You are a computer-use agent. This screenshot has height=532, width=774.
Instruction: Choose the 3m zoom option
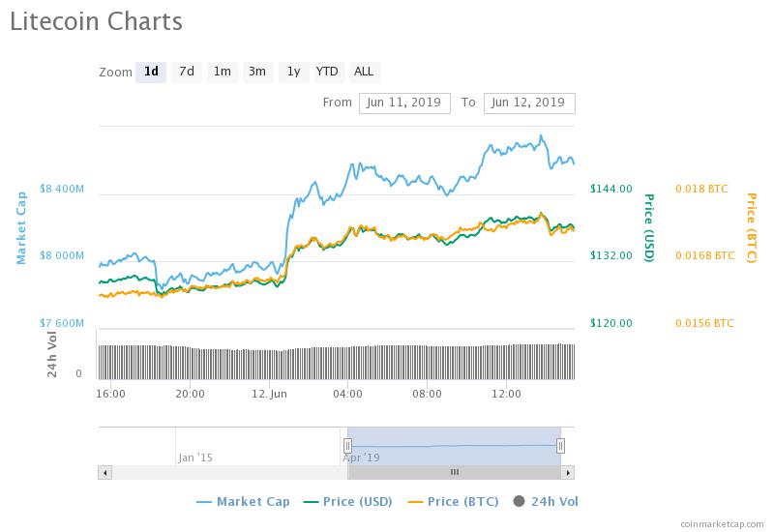point(257,72)
